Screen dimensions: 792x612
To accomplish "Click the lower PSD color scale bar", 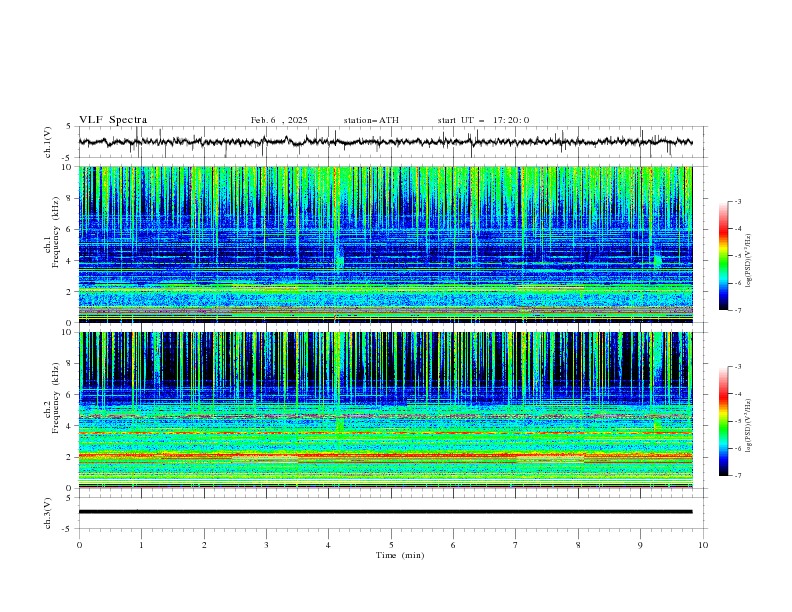I will (x=723, y=421).
